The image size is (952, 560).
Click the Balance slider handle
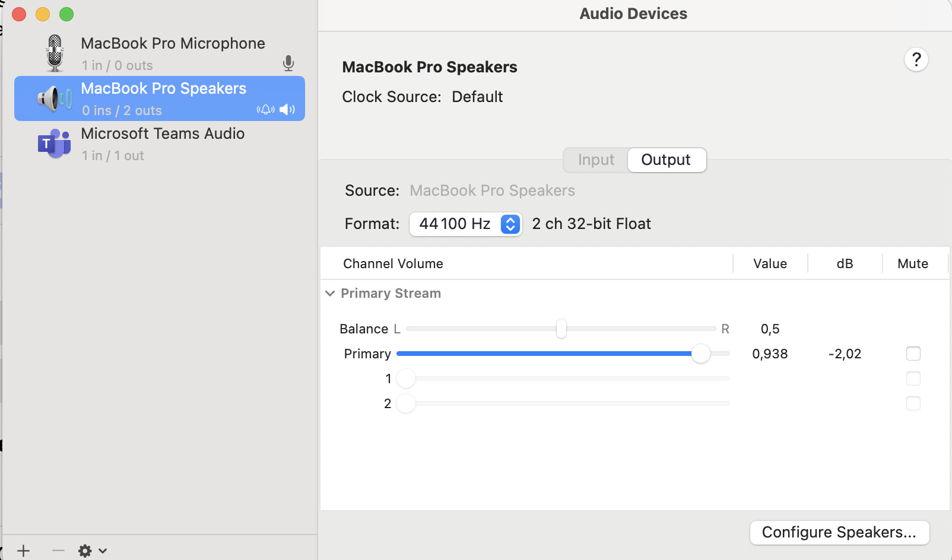point(561,329)
